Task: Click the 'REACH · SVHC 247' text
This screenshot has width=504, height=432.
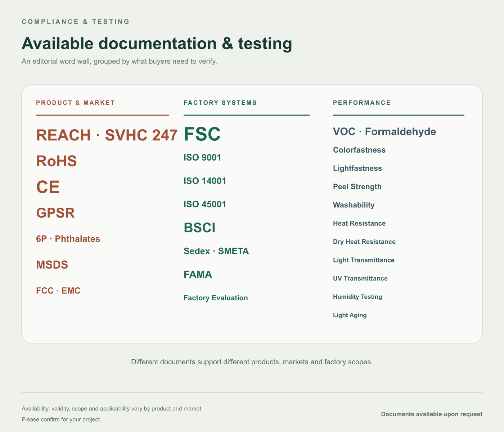Action: point(107,135)
